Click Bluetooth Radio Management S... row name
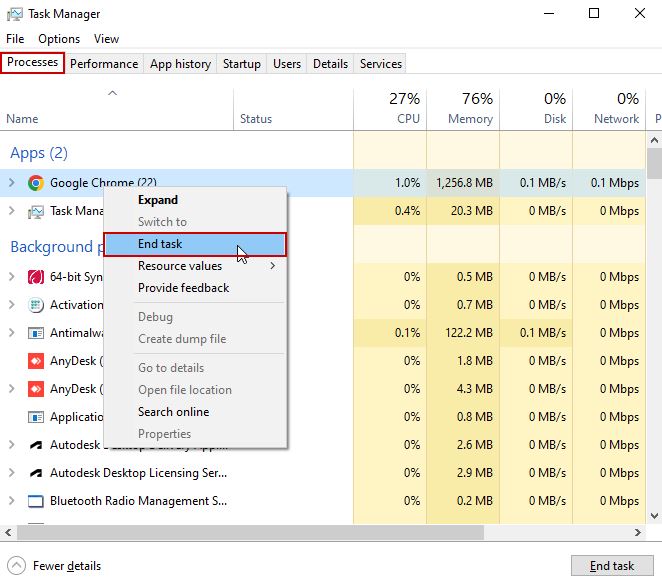662x585 pixels. (138, 501)
